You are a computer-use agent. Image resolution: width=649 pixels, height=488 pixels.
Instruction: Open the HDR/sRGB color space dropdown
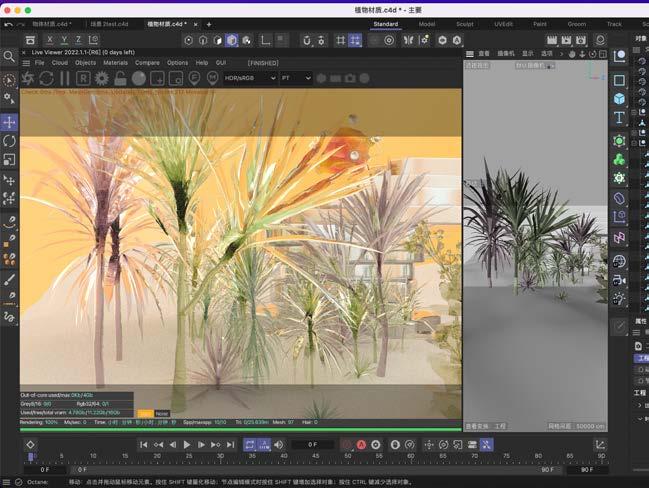click(250, 78)
